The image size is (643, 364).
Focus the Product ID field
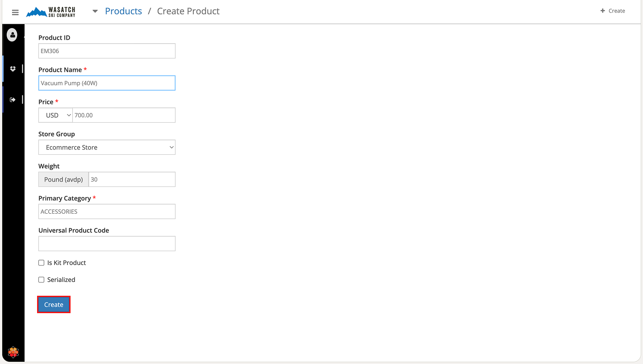coord(107,51)
